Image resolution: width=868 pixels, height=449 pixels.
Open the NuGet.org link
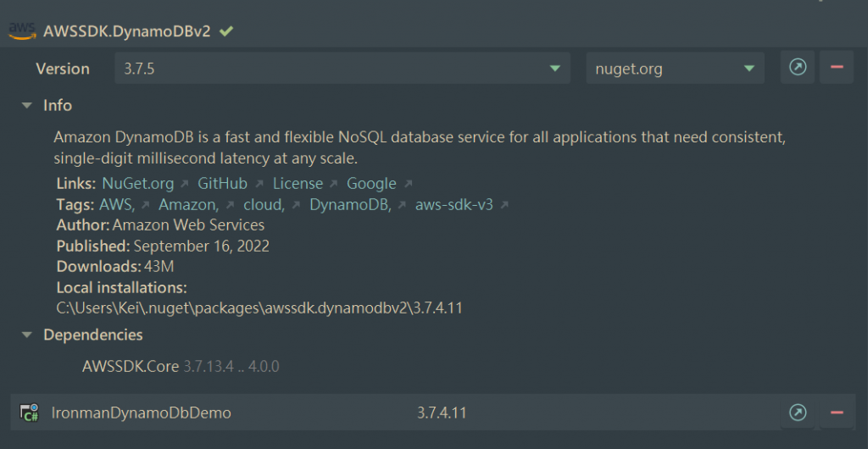coord(138,183)
